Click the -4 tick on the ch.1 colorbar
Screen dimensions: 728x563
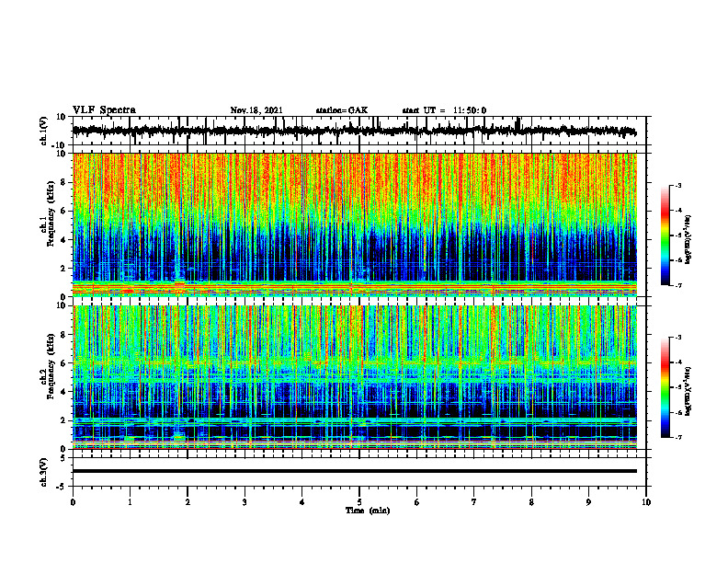pyautogui.click(x=678, y=210)
